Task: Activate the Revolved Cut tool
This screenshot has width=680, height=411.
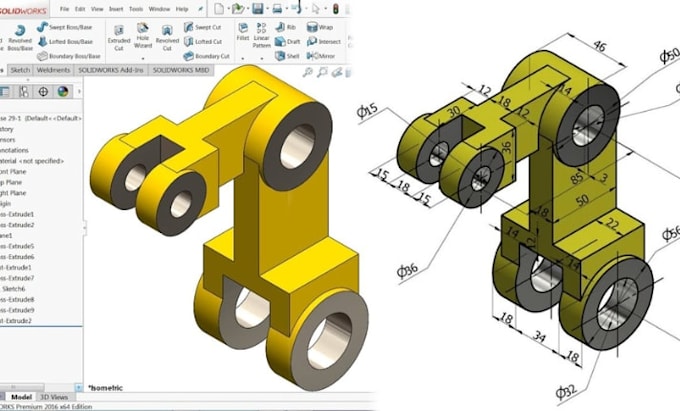Action: tap(167, 38)
